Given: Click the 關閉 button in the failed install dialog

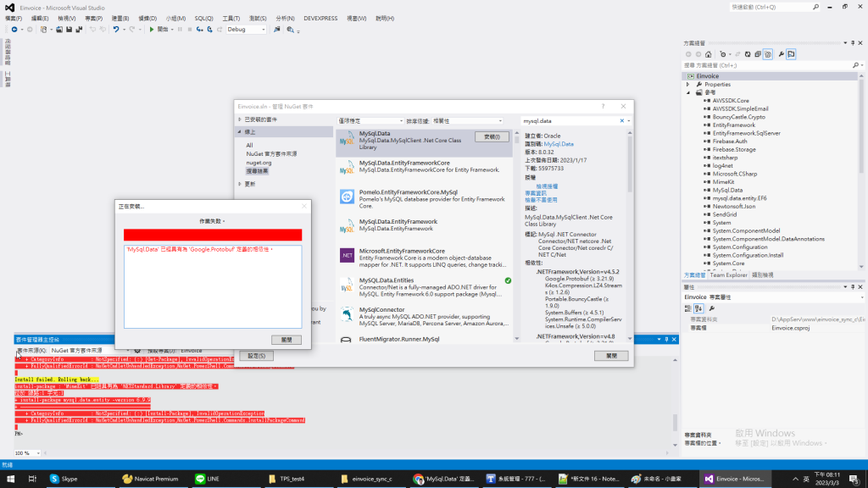Looking at the screenshot, I should 287,340.
